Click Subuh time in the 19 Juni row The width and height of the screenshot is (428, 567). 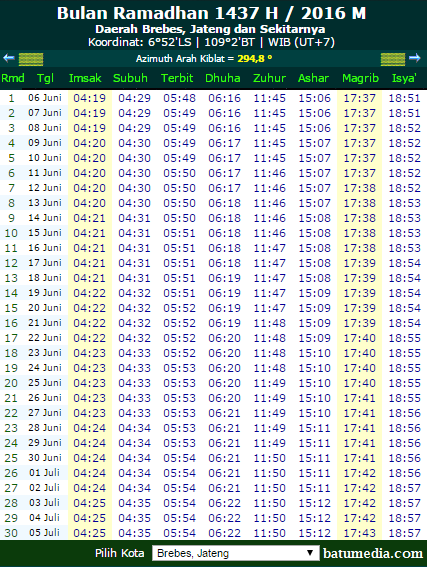(x=134, y=293)
